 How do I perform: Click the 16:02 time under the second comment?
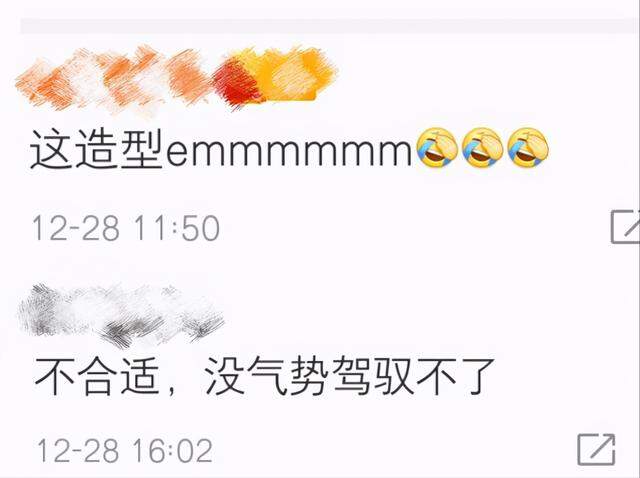pyautogui.click(x=173, y=451)
